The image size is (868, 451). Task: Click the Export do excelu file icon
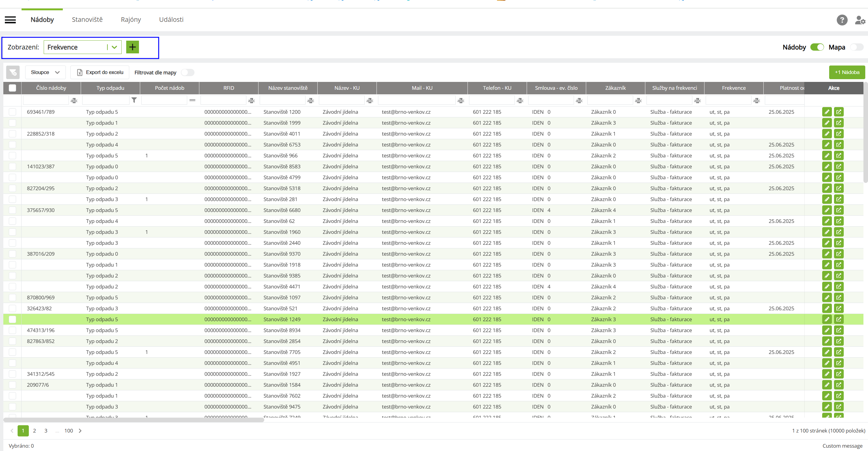click(x=79, y=72)
